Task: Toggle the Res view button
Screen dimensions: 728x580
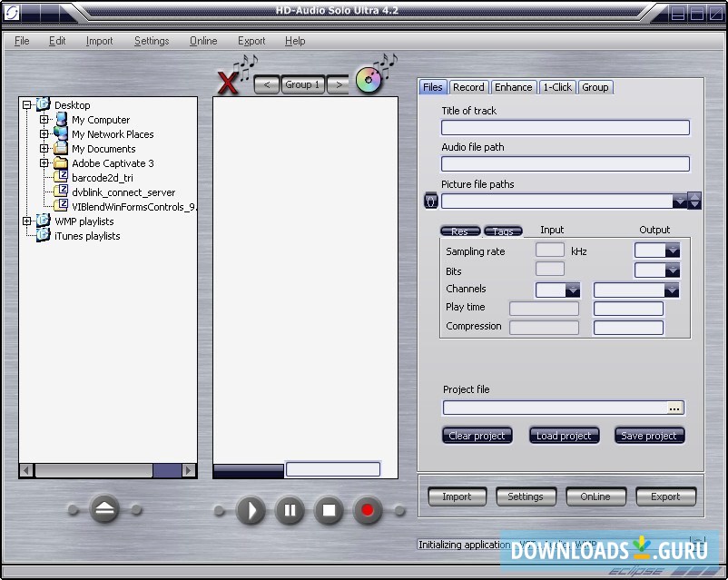Action: pos(459,231)
